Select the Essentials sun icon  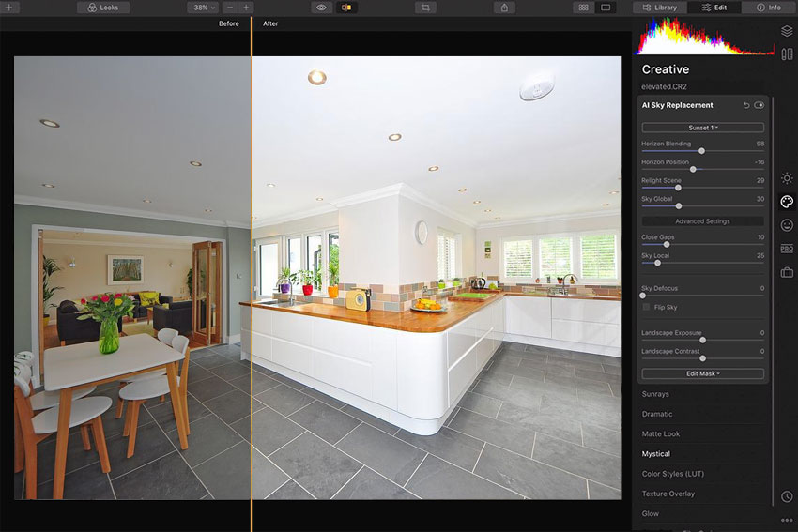point(787,178)
